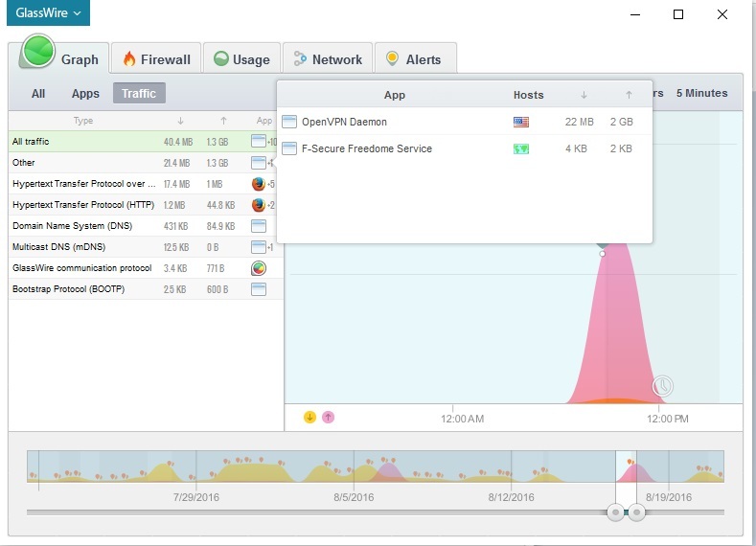Go to the Network tab

click(328, 59)
